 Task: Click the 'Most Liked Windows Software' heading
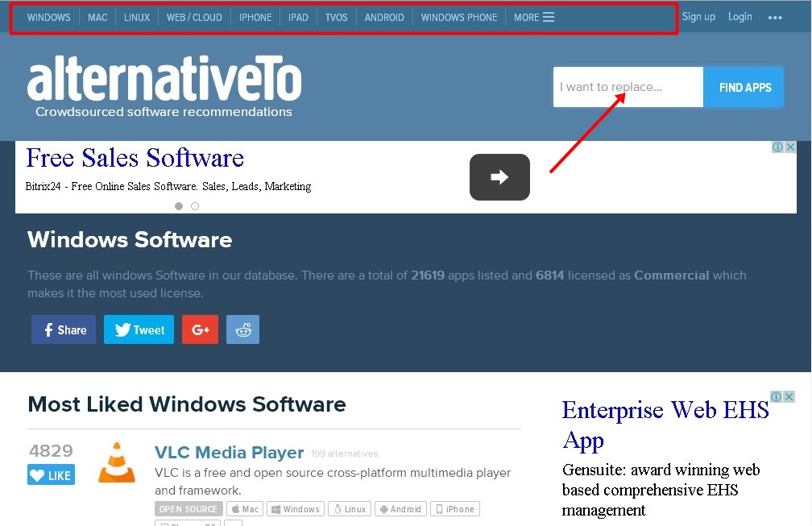(186, 404)
